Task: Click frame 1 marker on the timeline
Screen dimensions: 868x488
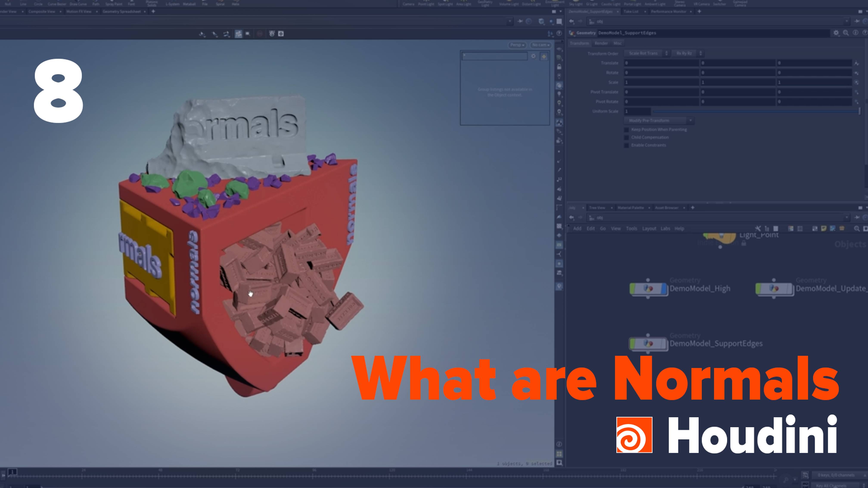Action: (x=12, y=472)
